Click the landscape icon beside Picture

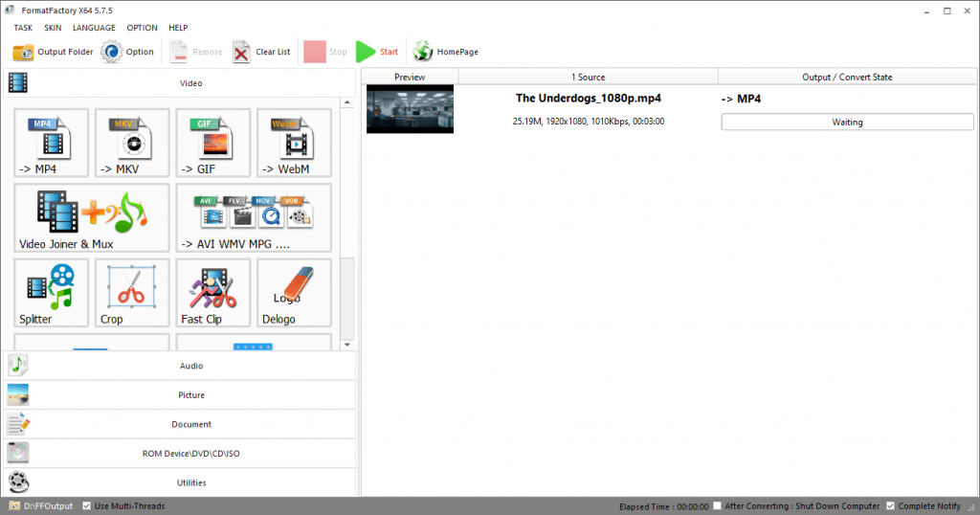tap(18, 394)
